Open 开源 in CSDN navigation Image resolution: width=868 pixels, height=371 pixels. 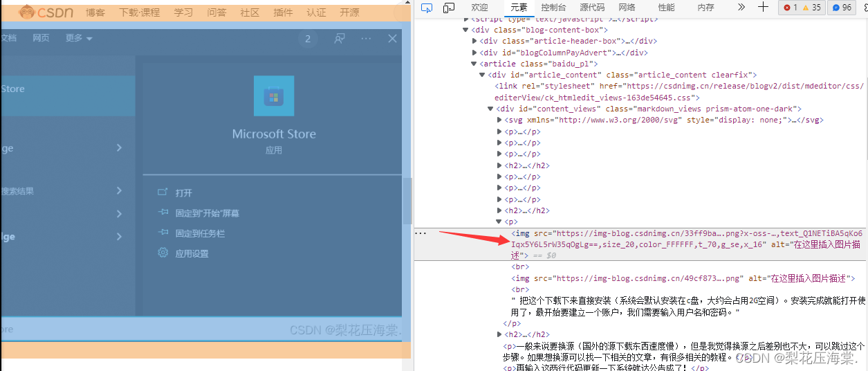349,12
